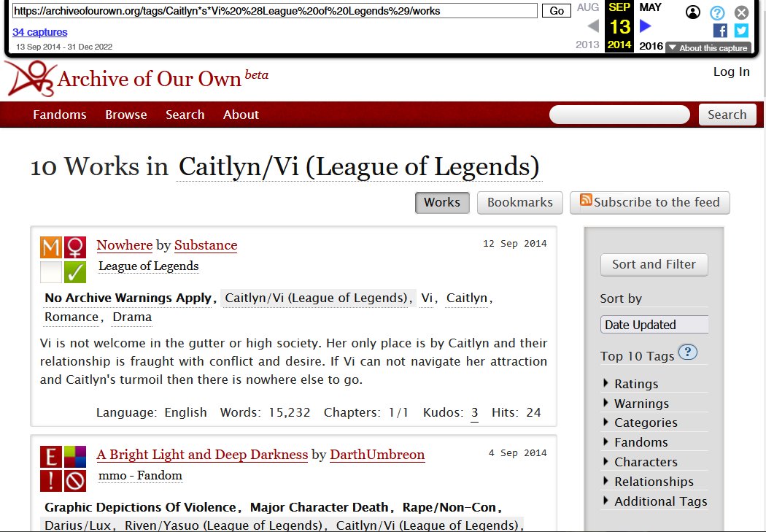This screenshot has height=532, width=766.
Task: Close the Wayback toolbar
Action: [x=742, y=12]
